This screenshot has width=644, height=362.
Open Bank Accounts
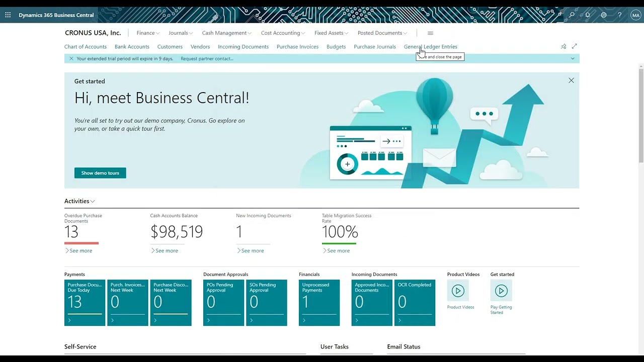click(x=132, y=47)
